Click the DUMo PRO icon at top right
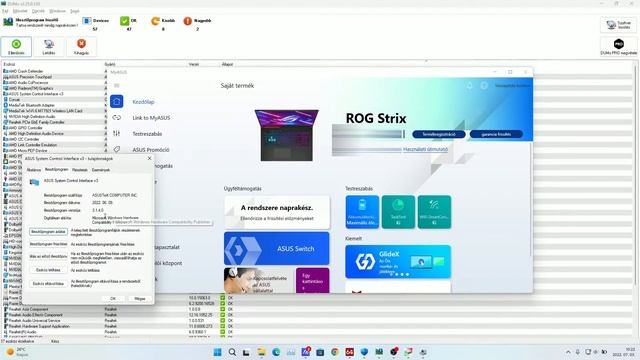The height and width of the screenshot is (360, 640). pyautogui.click(x=618, y=44)
